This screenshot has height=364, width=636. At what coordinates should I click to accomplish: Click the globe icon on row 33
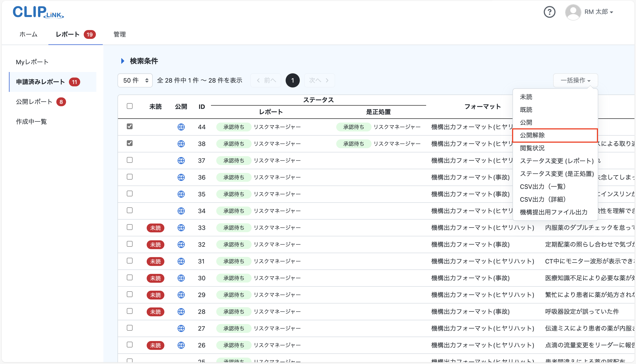[181, 227]
